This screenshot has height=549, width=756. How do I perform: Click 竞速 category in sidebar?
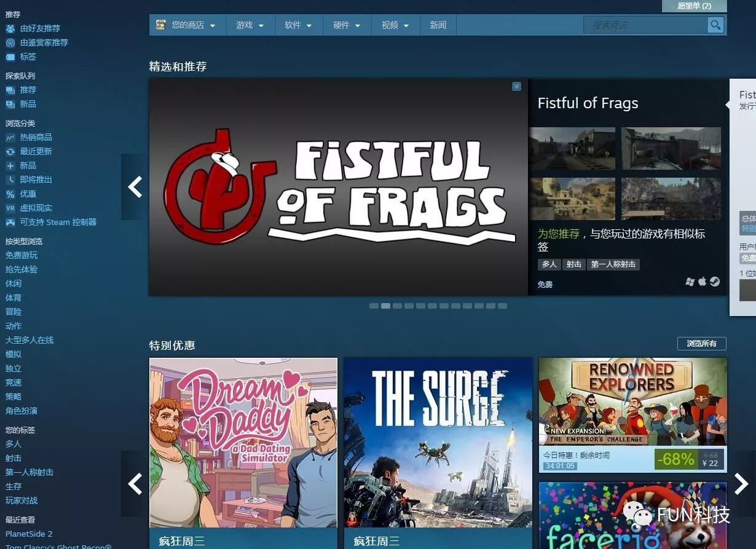tap(14, 382)
